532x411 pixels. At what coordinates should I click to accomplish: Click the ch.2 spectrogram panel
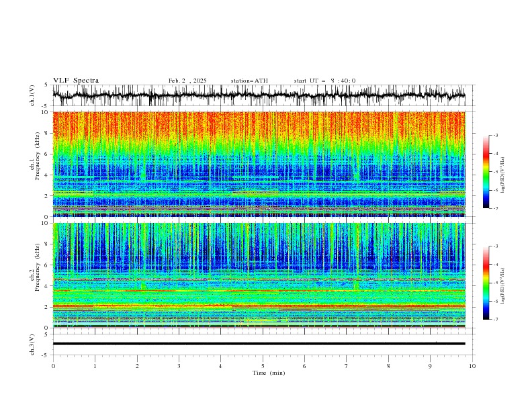point(259,275)
